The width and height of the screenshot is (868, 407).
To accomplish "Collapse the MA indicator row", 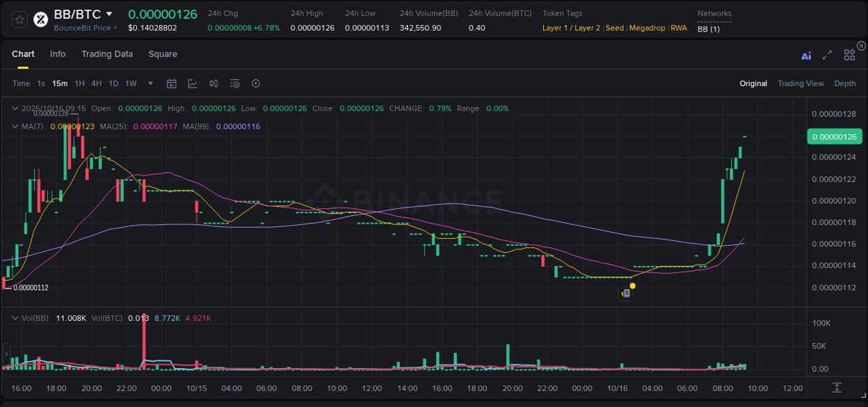I will (14, 126).
